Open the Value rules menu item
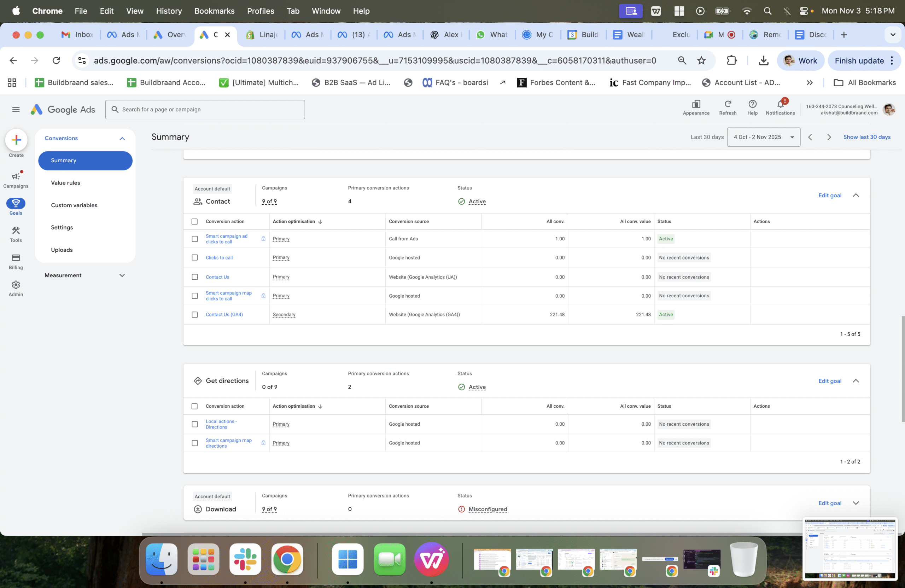This screenshot has width=905, height=588. (x=65, y=183)
